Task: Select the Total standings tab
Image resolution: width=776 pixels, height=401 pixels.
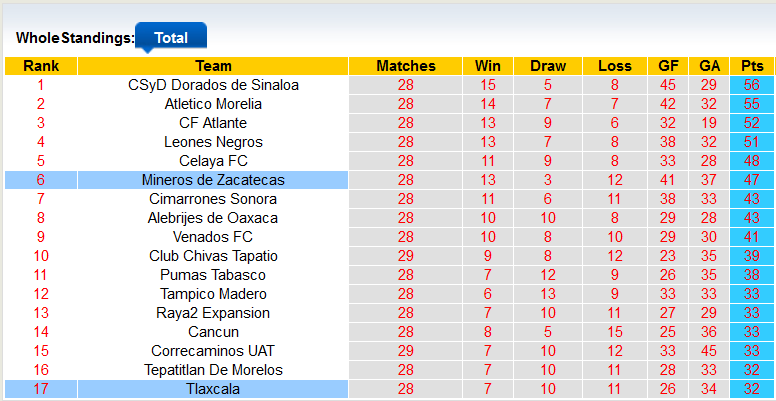Action: (x=170, y=38)
